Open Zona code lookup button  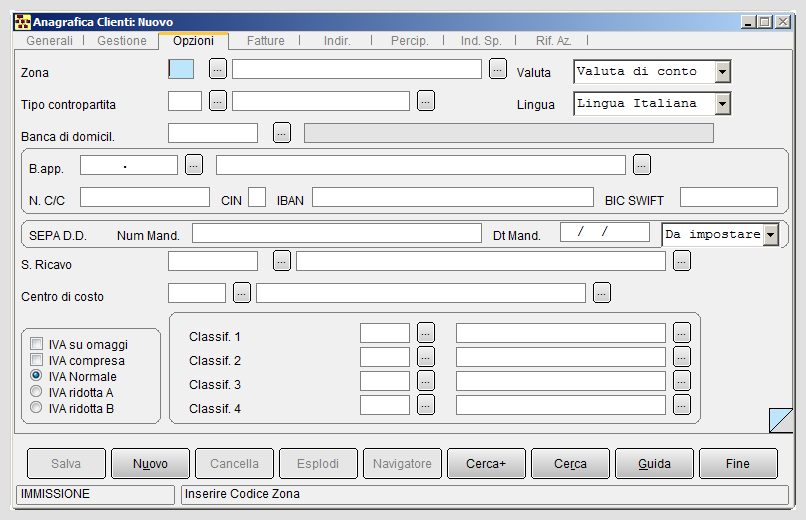pyautogui.click(x=218, y=68)
